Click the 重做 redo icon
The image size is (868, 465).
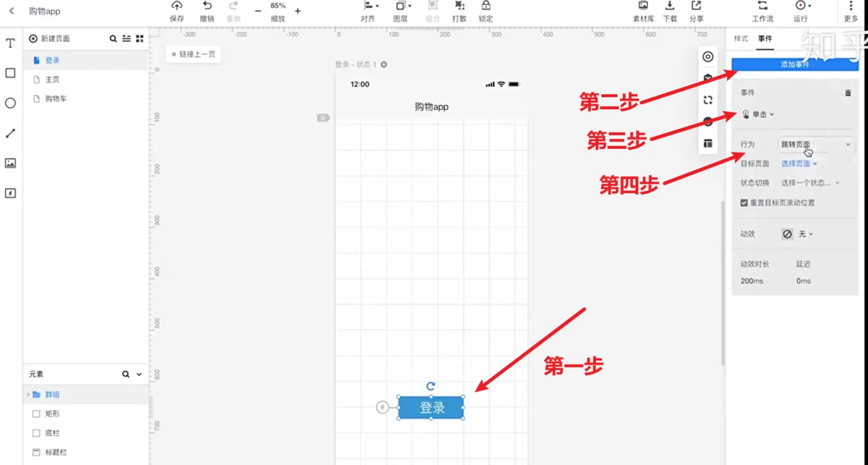point(234,12)
